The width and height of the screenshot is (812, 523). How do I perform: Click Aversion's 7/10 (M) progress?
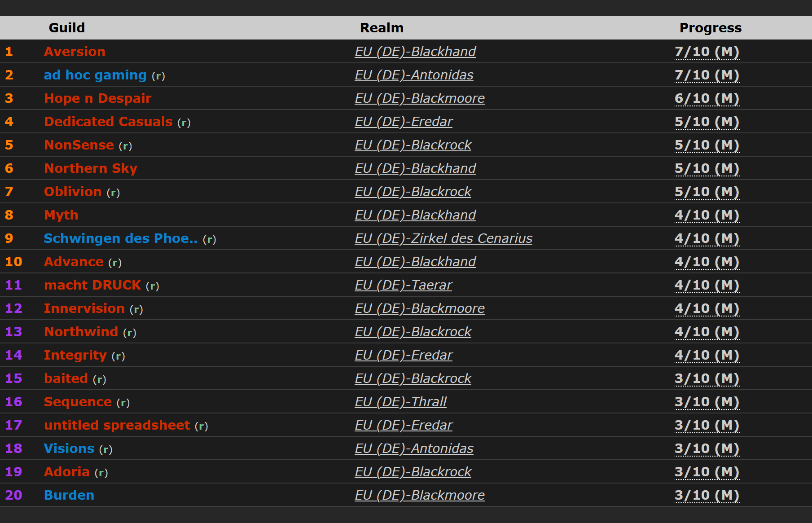[x=707, y=52]
